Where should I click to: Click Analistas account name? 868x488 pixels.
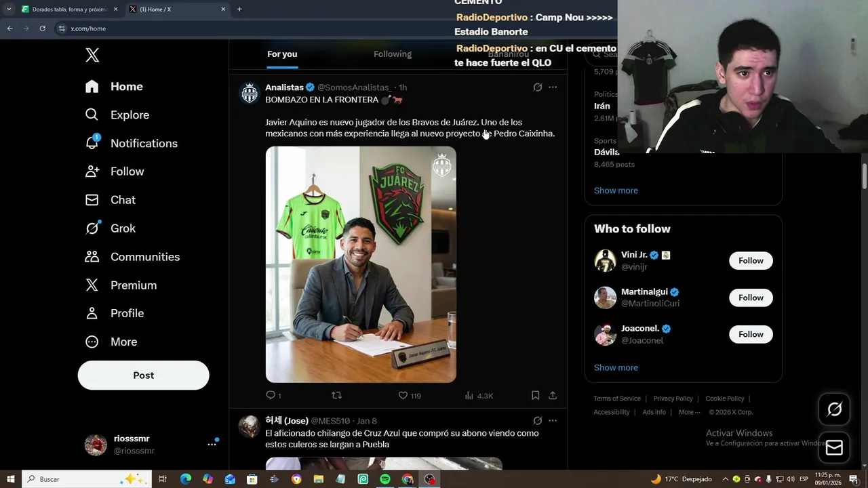[284, 87]
